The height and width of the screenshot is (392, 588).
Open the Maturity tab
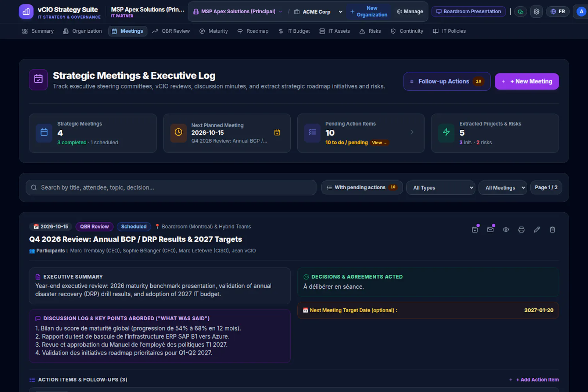tap(214, 31)
